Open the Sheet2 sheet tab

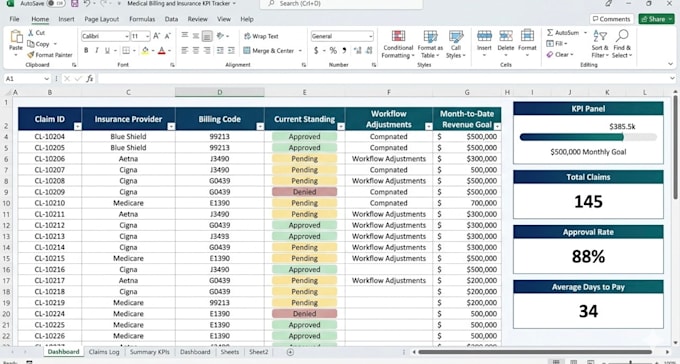coord(259,352)
